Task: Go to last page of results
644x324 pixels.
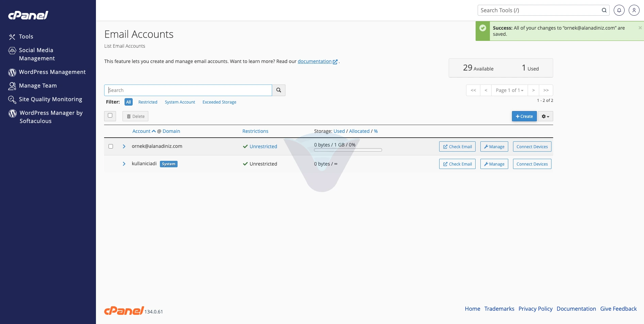Action: 546,90
